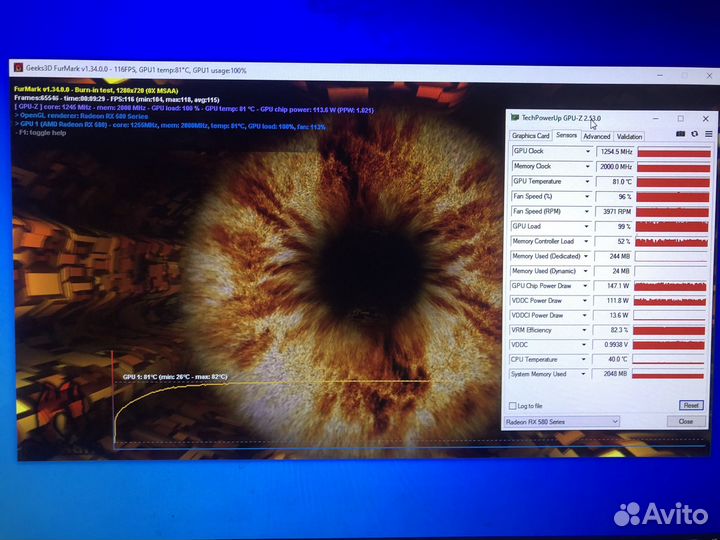The image size is (720, 540).
Task: Click the GPU Chip Power Draw graph
Action: tap(670, 286)
